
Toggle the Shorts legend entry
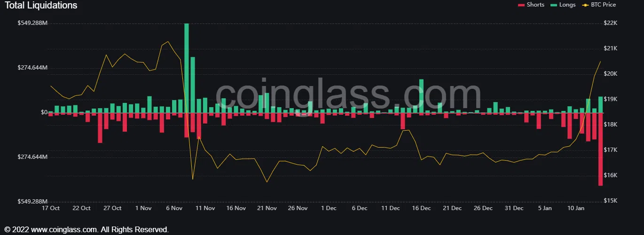pos(531,5)
